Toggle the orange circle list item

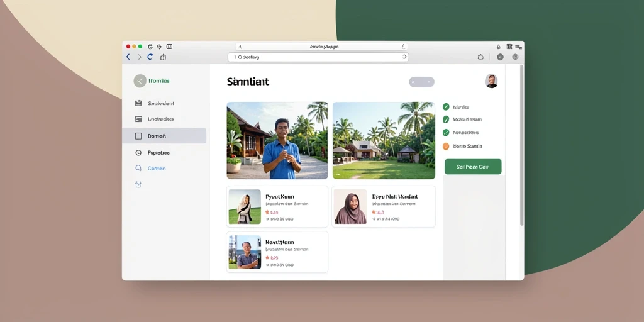point(446,146)
